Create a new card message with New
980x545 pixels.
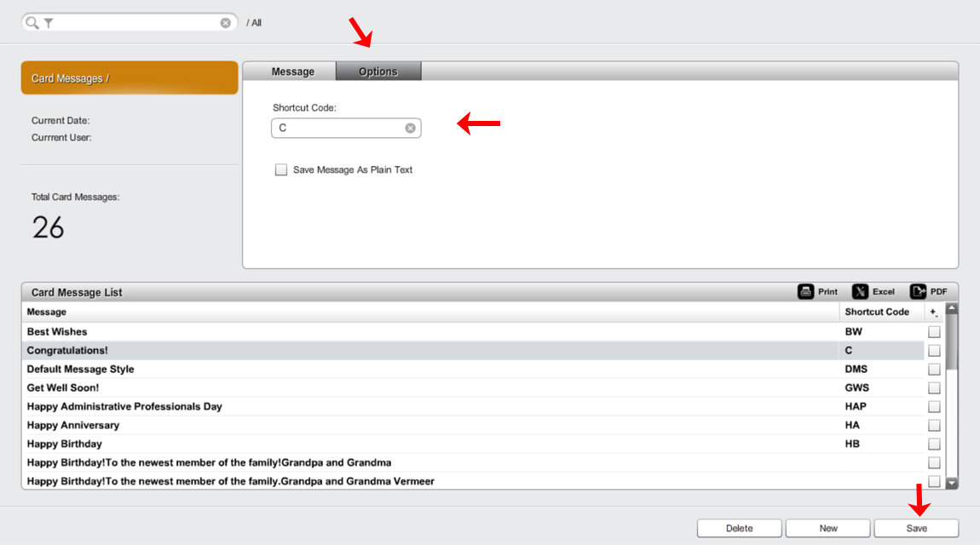coord(828,528)
